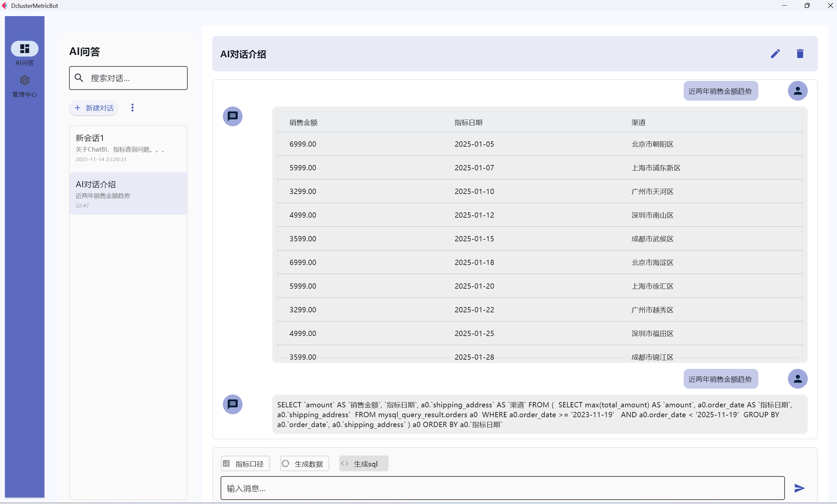Click the user avatar beside the first message
Viewport: 837px width, 504px height.
tap(797, 91)
